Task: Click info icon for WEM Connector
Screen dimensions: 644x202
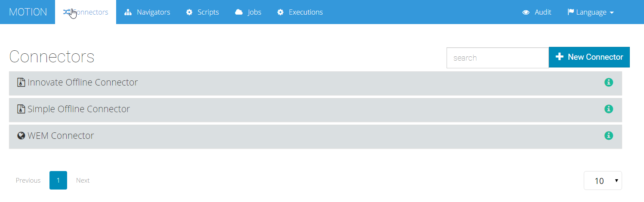Action: coord(609,135)
